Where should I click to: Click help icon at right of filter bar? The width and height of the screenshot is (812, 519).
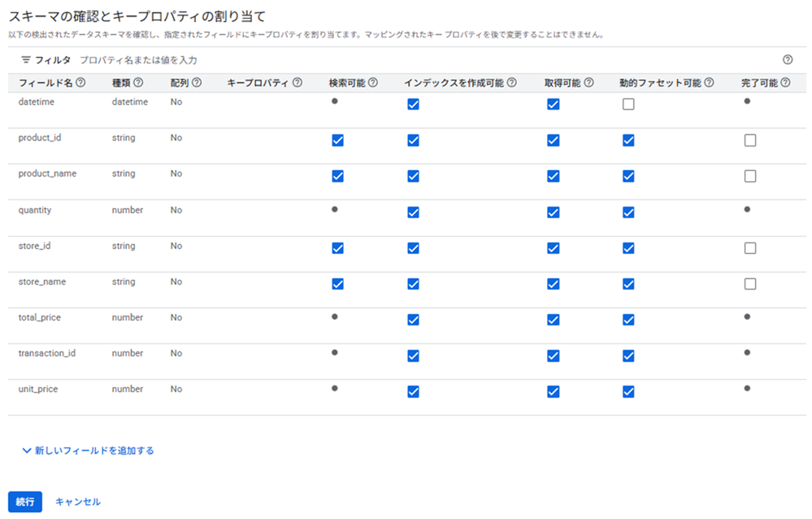click(x=788, y=59)
